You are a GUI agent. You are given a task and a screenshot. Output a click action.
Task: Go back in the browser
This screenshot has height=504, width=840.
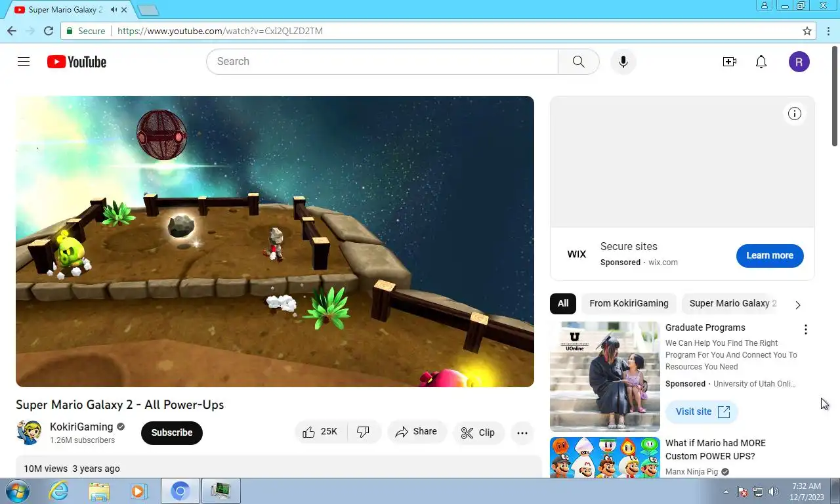pyautogui.click(x=12, y=31)
